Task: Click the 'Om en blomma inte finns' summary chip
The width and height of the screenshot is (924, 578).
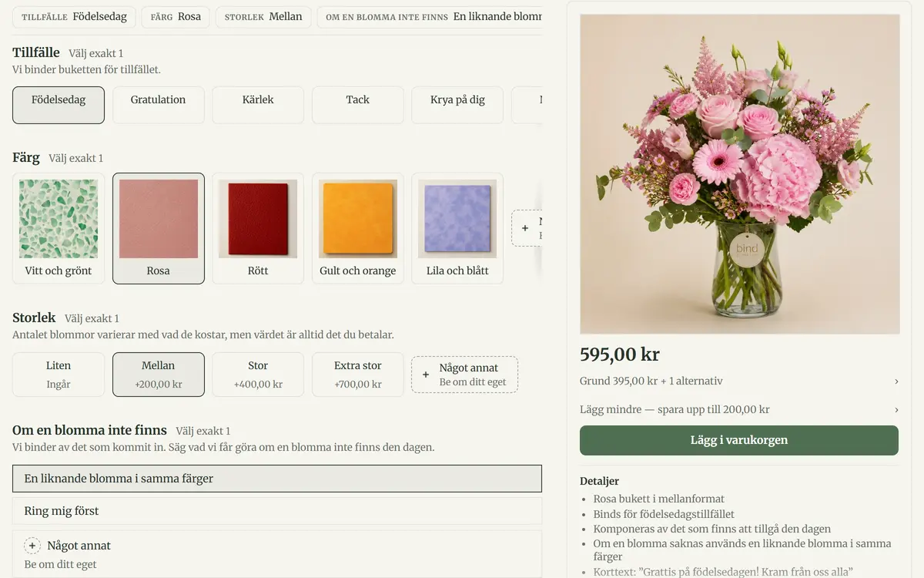Action: point(430,17)
